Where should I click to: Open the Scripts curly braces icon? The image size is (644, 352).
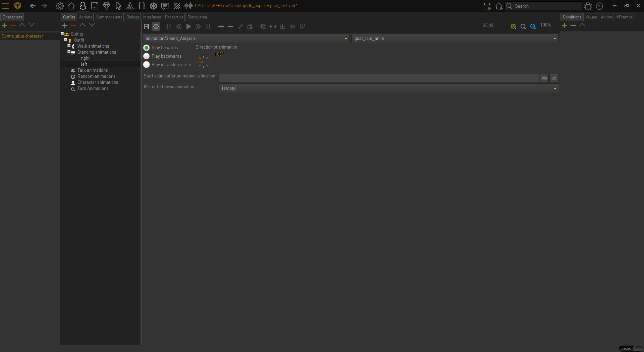pyautogui.click(x=142, y=6)
